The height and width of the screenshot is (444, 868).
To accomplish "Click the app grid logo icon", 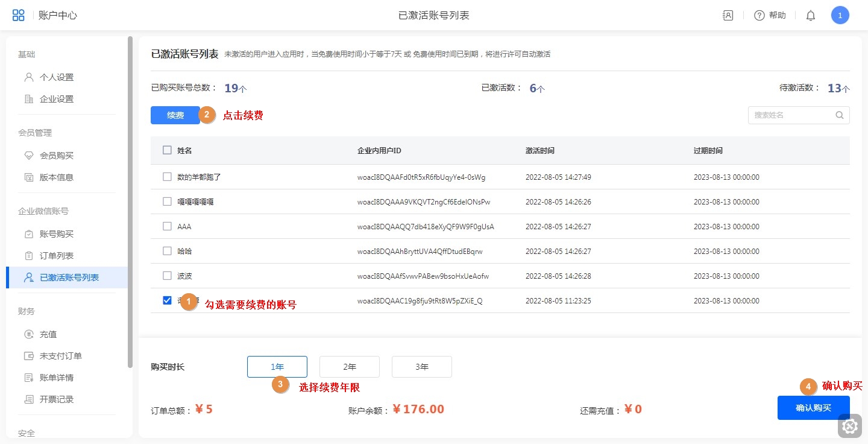I will [x=19, y=15].
